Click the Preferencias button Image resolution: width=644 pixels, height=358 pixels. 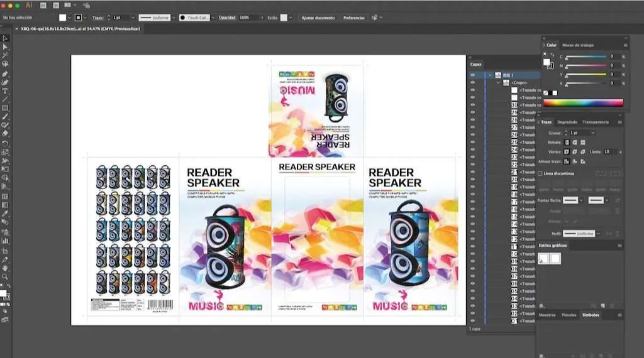point(353,18)
